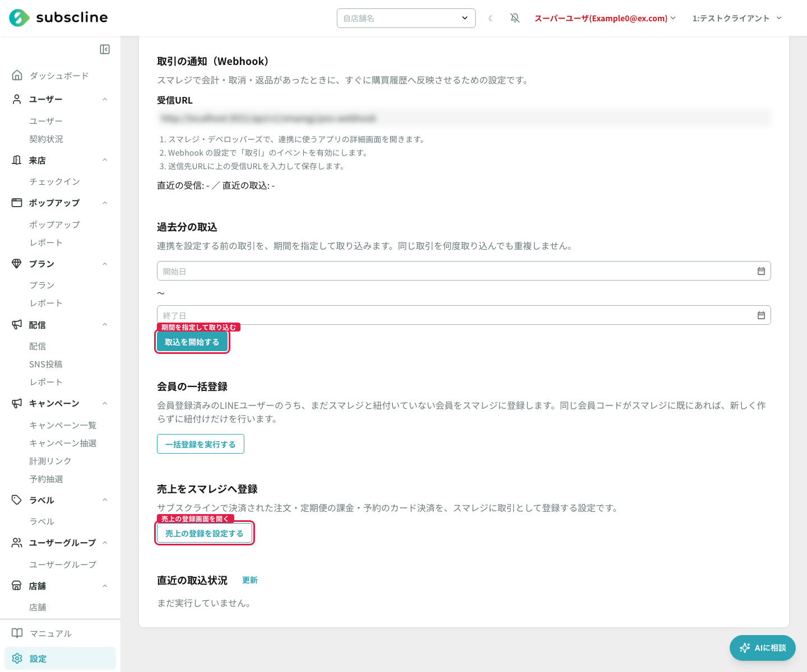Open 予約抽選 page
The height and width of the screenshot is (672, 807).
(47, 479)
